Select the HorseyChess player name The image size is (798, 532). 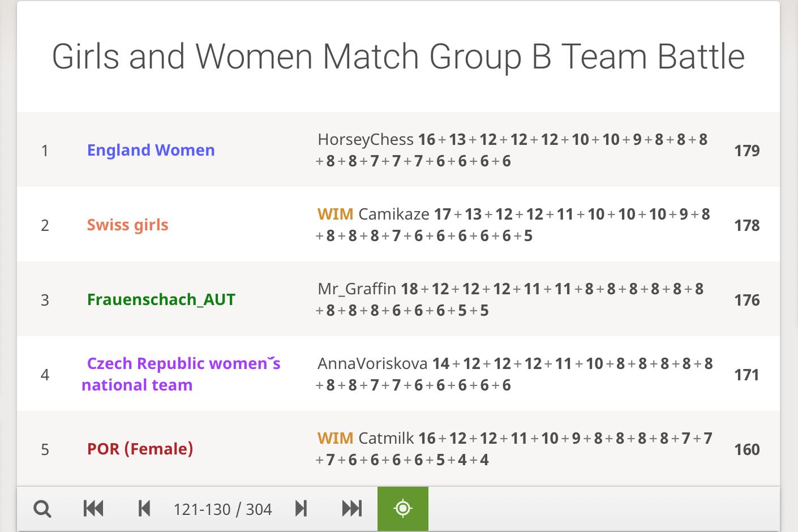366,139
